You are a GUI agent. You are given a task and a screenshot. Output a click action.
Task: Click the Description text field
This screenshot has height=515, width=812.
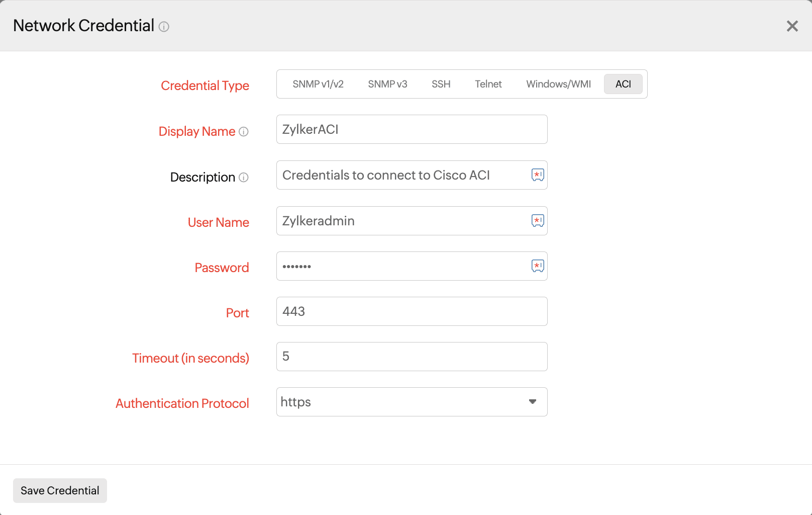coord(402,175)
